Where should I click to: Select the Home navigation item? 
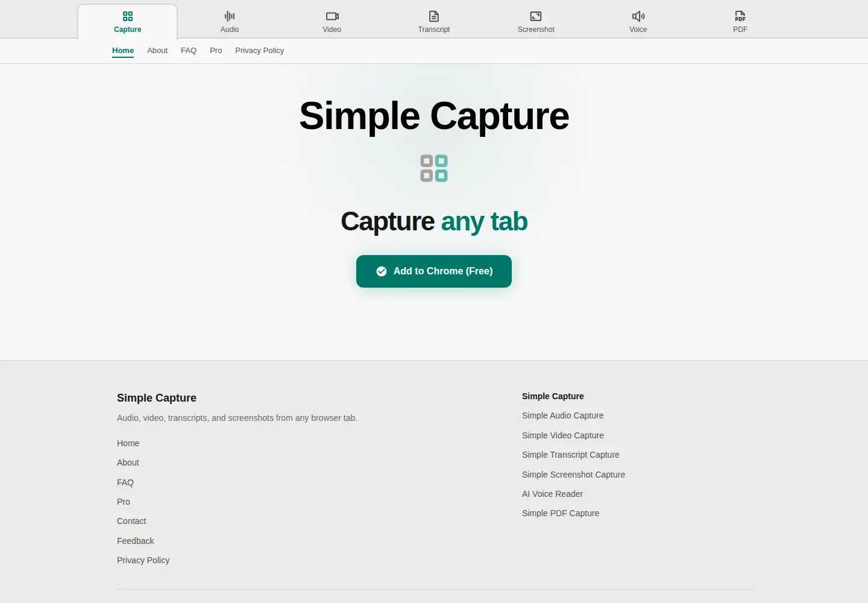click(x=123, y=51)
